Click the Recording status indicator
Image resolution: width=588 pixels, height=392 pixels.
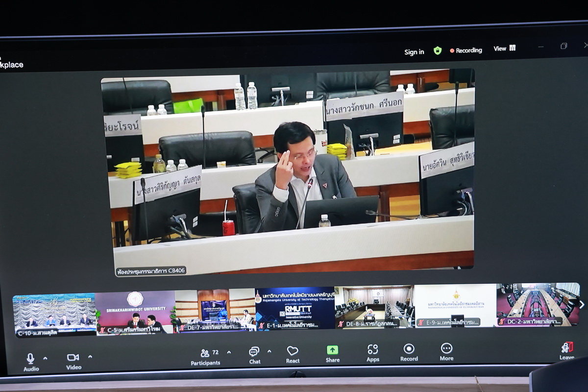tap(466, 50)
